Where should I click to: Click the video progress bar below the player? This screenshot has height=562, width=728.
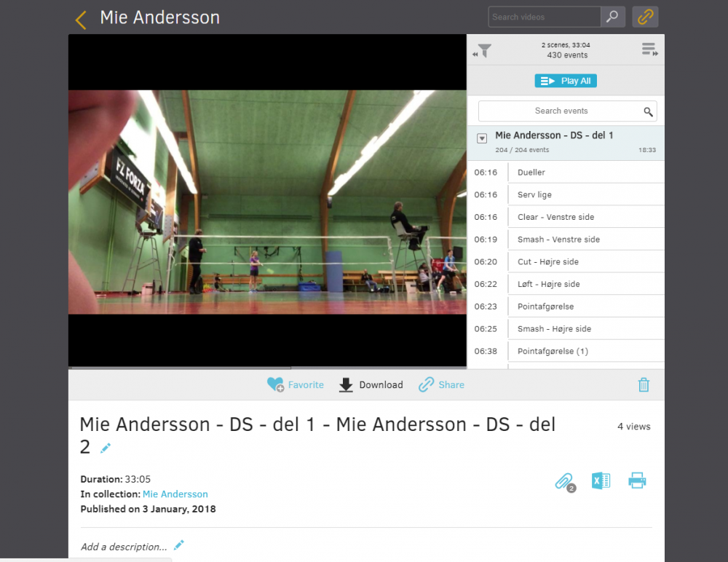(x=267, y=368)
